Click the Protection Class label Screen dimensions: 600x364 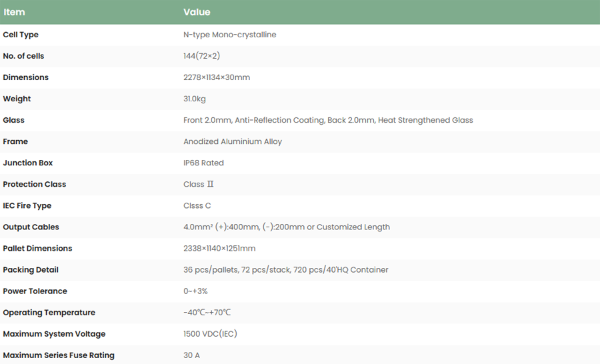click(35, 184)
